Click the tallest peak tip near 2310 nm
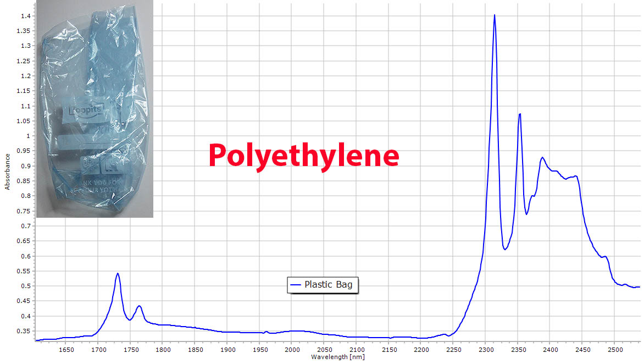644x364 pixels. click(495, 15)
